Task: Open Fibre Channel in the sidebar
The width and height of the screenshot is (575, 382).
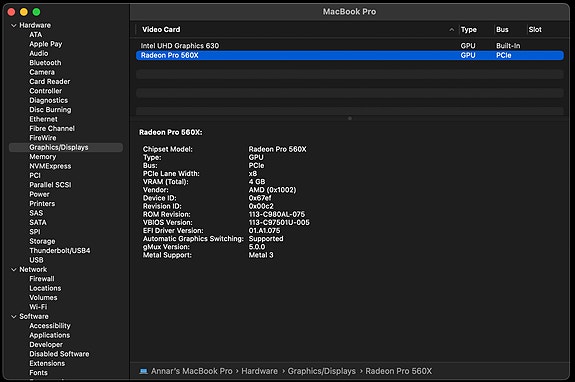Action: 52,128
